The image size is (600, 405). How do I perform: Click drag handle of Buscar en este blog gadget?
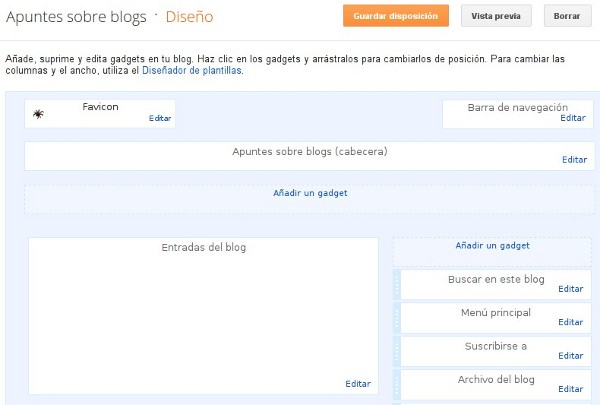point(398,284)
